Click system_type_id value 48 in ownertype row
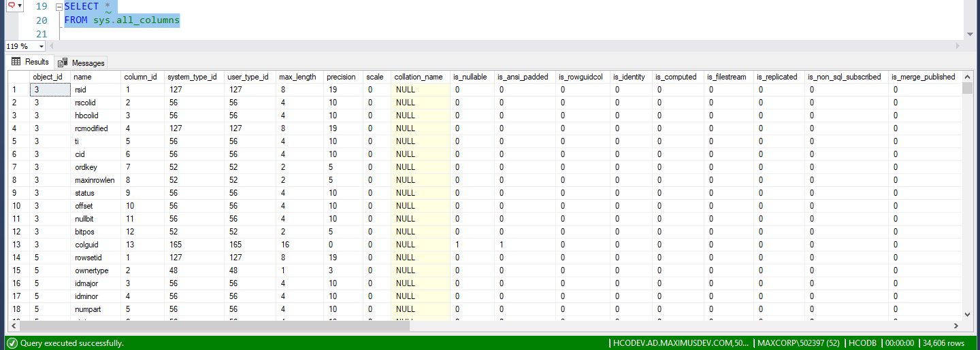 click(194, 270)
